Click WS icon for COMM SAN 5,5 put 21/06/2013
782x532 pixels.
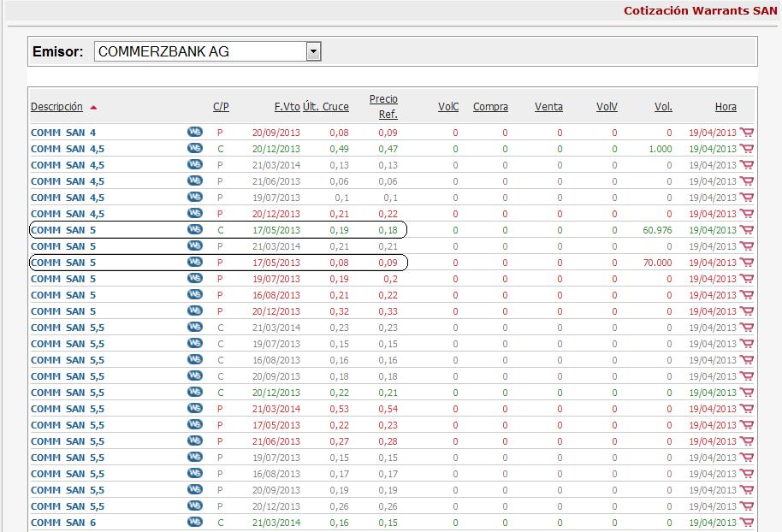point(195,440)
